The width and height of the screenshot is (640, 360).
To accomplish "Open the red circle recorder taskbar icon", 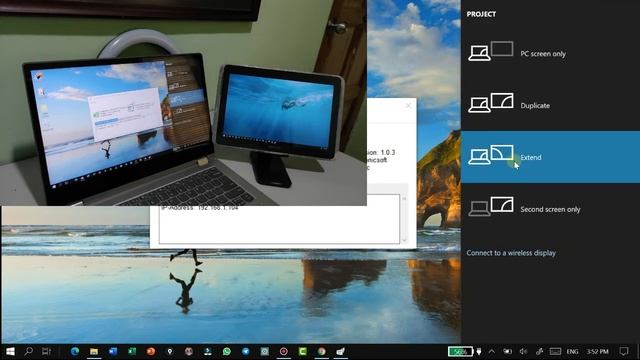I will (x=284, y=351).
